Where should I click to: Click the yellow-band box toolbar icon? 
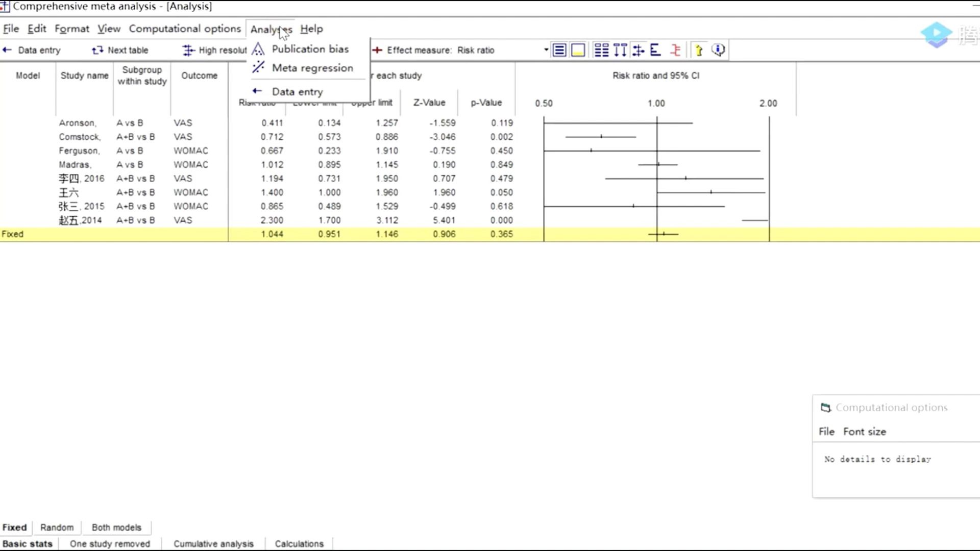click(x=578, y=50)
